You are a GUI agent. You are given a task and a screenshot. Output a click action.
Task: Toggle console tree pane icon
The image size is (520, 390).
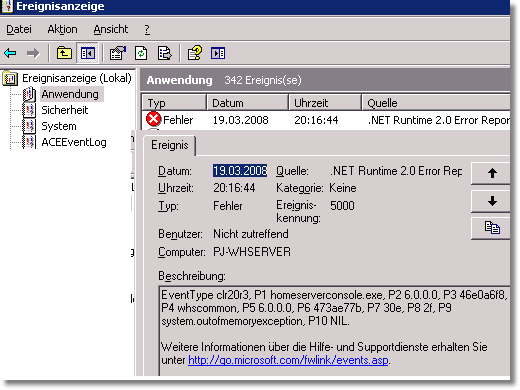[x=88, y=53]
